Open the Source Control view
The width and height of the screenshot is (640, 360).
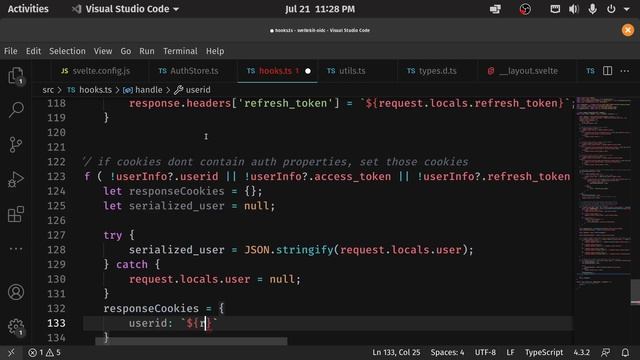[x=16, y=144]
